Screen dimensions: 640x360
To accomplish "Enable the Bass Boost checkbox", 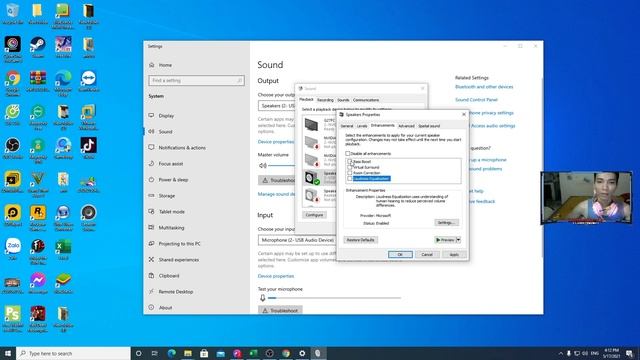I will pyautogui.click(x=350, y=162).
